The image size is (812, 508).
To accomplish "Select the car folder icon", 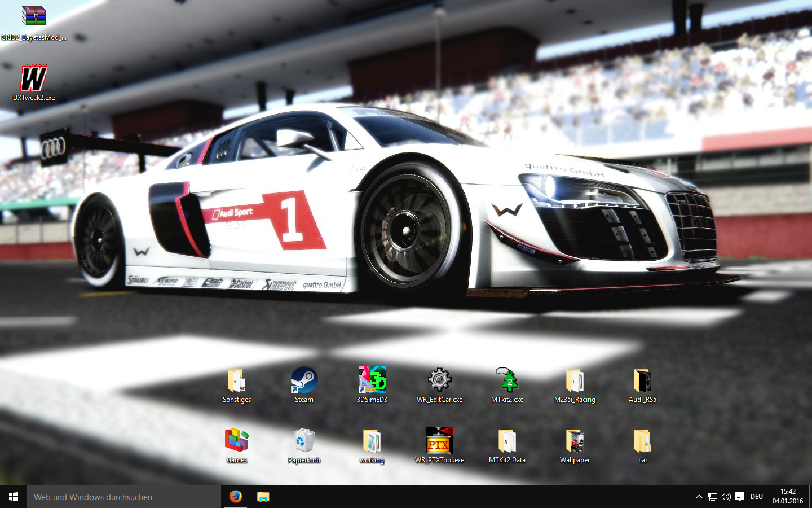I will tap(642, 441).
